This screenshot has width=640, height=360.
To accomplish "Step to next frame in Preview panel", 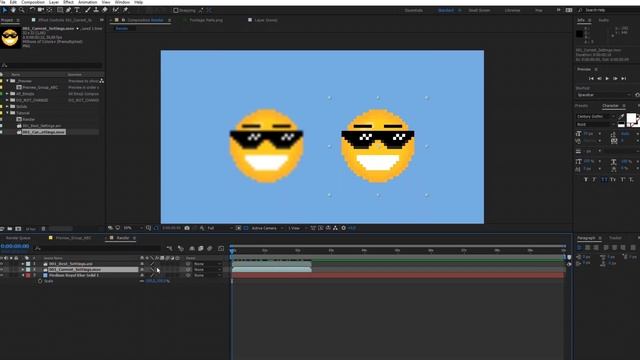I will pyautogui.click(x=615, y=78).
